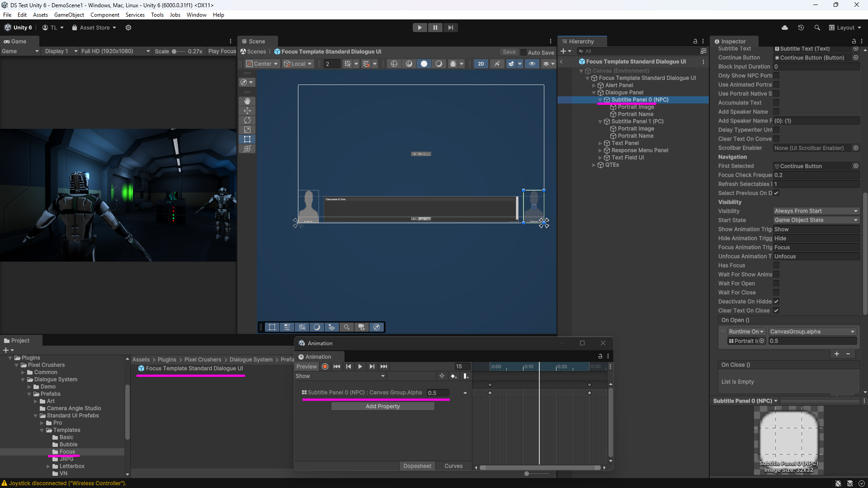868x488 pixels.
Task: Click the Preview button in Animation
Action: tap(307, 366)
